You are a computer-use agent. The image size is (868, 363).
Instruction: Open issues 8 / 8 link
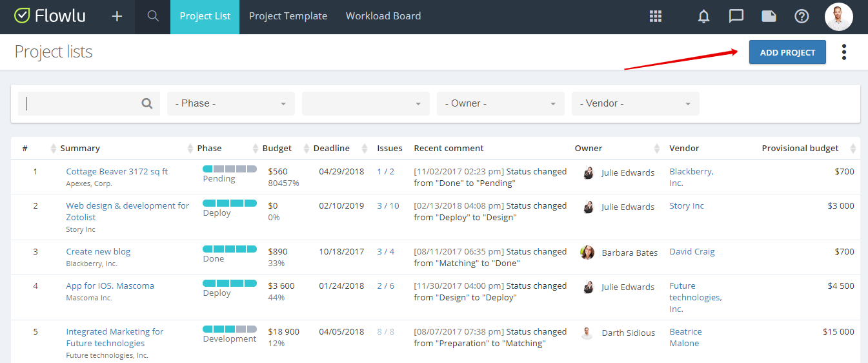(386, 332)
